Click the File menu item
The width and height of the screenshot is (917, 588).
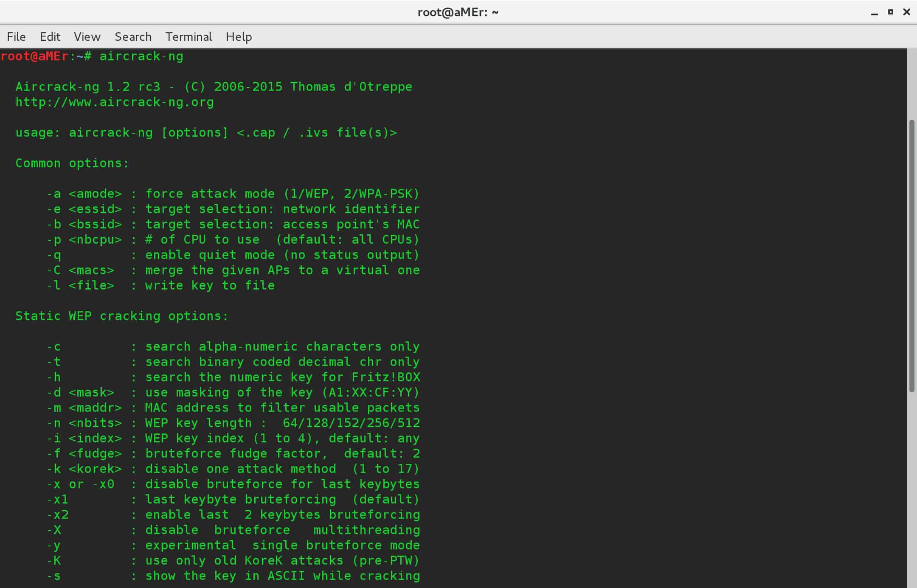[x=15, y=37]
